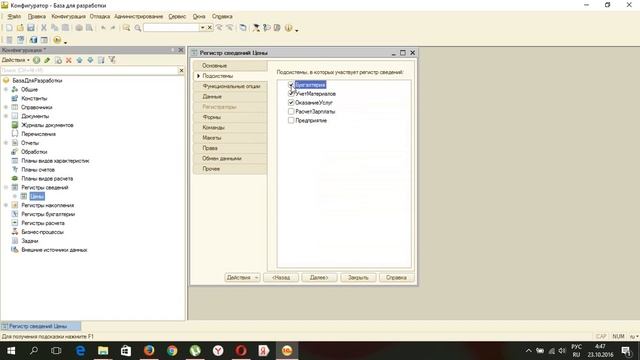Screen dimensions: 640x360
Task: Click the Undo arrow toolbar icon
Action: point(103,28)
